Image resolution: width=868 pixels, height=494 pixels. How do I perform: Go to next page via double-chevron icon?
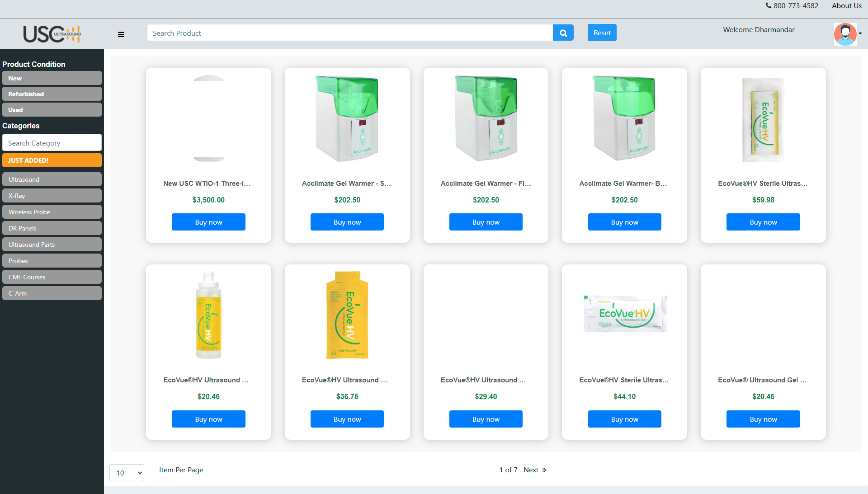[x=544, y=470]
